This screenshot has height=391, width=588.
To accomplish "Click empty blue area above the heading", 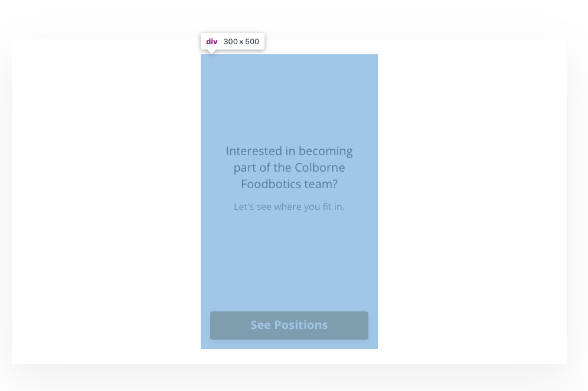I will click(289, 97).
